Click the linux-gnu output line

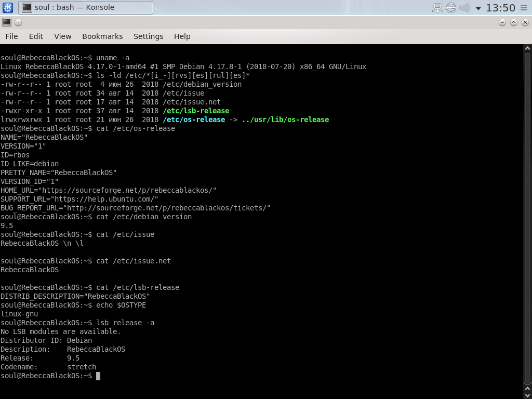tap(19, 314)
